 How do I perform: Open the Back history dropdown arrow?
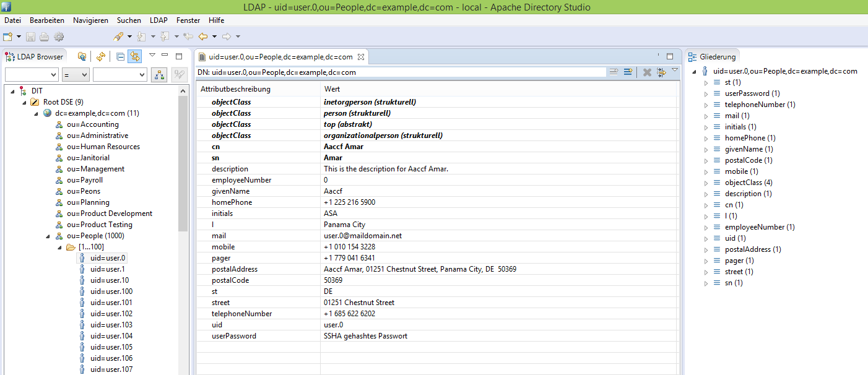pyautogui.click(x=214, y=37)
